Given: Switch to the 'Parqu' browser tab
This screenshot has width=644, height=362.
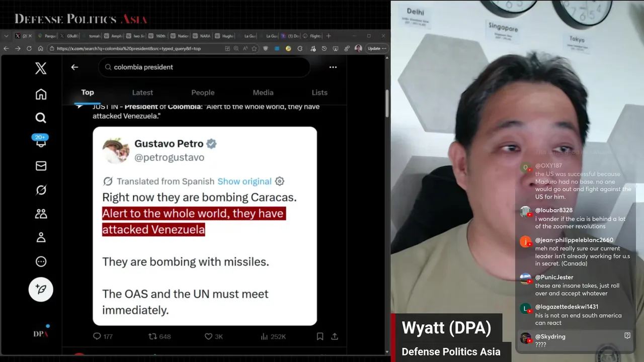Looking at the screenshot, I should [47, 36].
